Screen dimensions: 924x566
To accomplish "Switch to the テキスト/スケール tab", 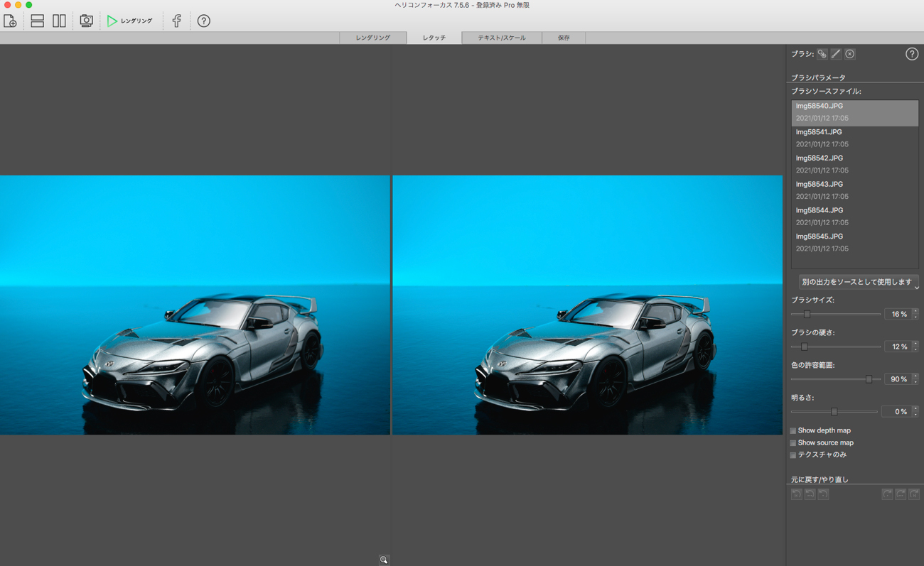I will [501, 38].
